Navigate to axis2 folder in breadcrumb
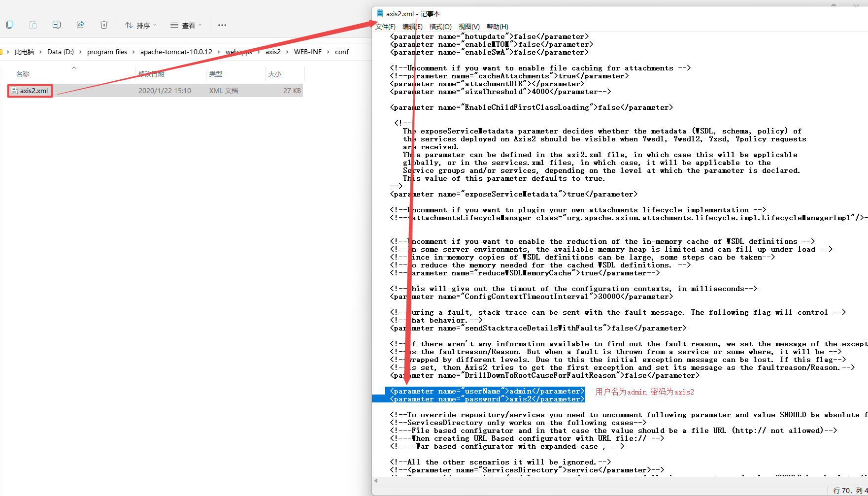 [x=273, y=52]
